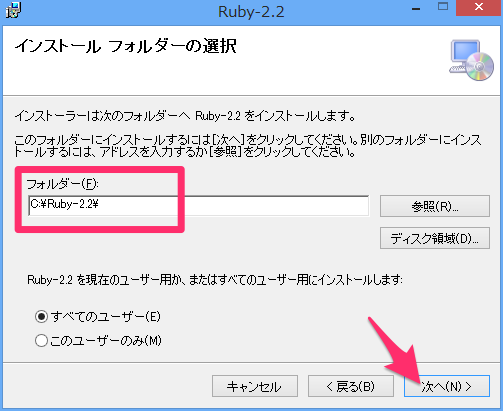503x411 pixels.
Task: Close the Ruby-2.2 setup window
Action: tap(479, 8)
